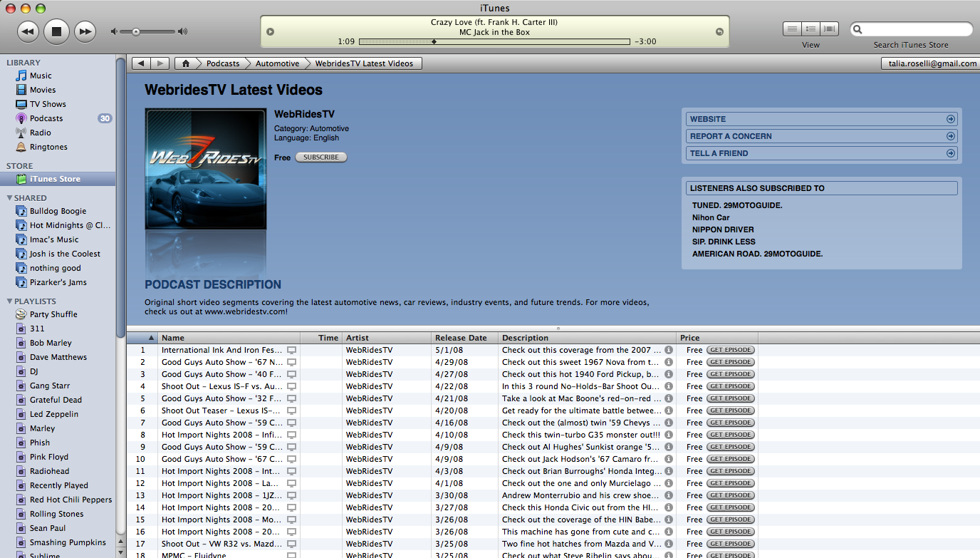Skip to the next track
This screenshot has height=558, width=980.
tap(85, 31)
